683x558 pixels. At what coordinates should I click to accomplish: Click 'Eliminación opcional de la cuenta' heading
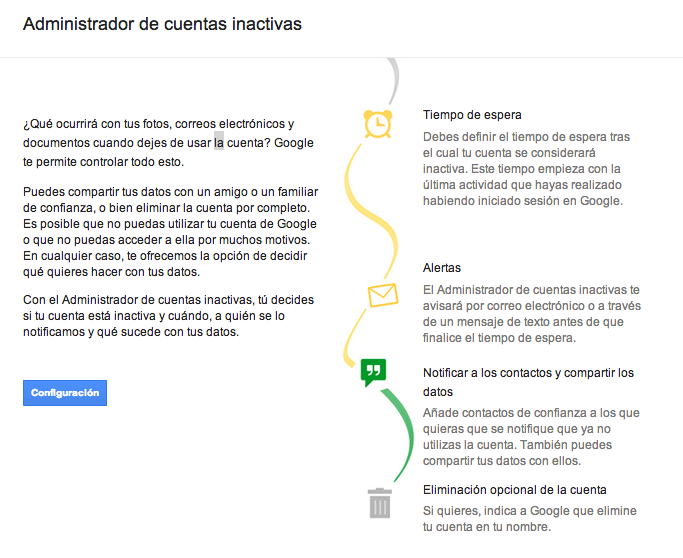[514, 490]
